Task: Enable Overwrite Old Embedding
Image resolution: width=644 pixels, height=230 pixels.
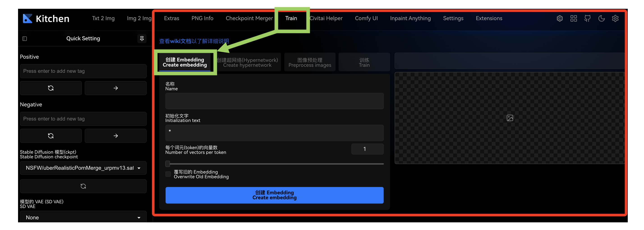Action: coord(168,174)
